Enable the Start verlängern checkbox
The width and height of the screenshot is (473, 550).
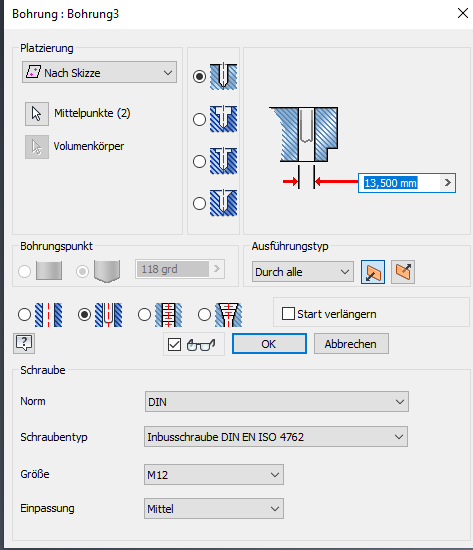[288, 314]
